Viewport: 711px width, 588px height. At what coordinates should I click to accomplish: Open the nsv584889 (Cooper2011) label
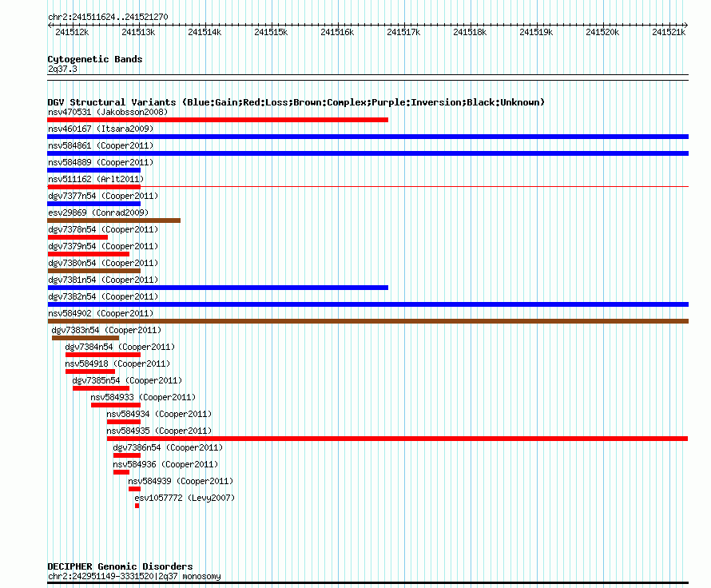[101, 162]
